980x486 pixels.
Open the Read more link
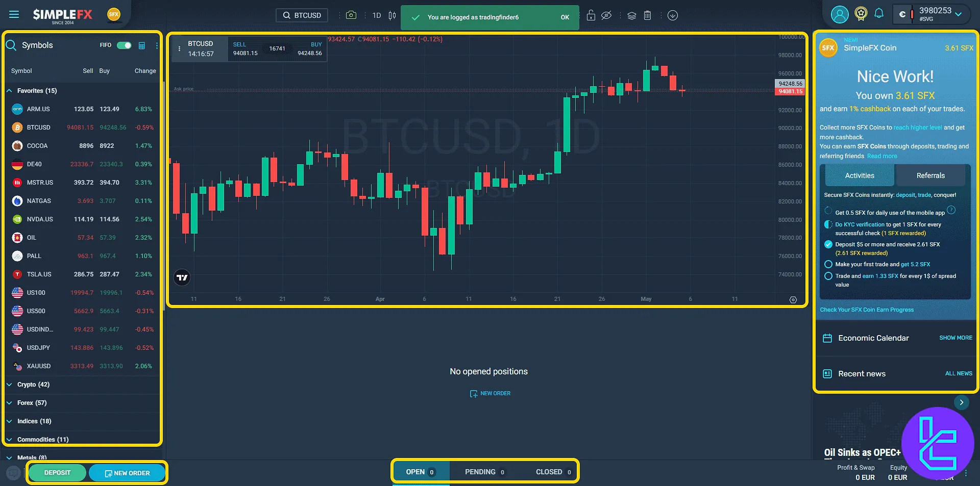tap(882, 156)
